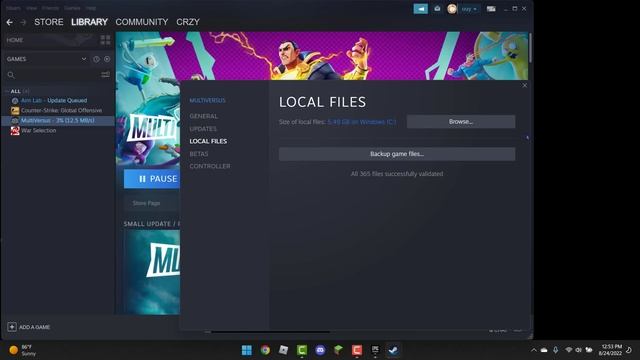Click the user avatar picture

click(x=452, y=9)
